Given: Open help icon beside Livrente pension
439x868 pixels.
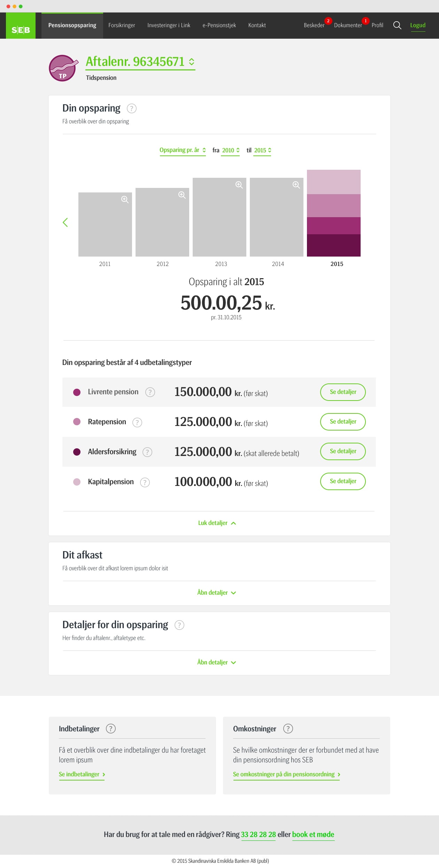Looking at the screenshot, I should tap(150, 392).
